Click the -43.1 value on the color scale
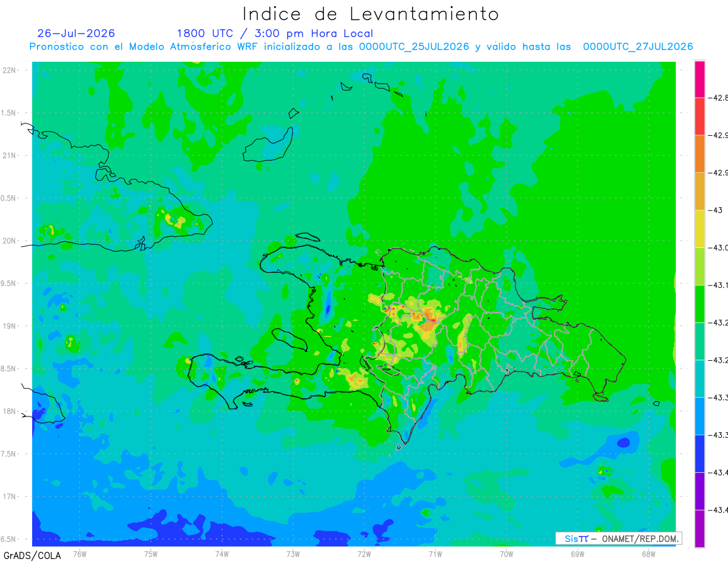This screenshot has height=562, width=728. point(718,285)
